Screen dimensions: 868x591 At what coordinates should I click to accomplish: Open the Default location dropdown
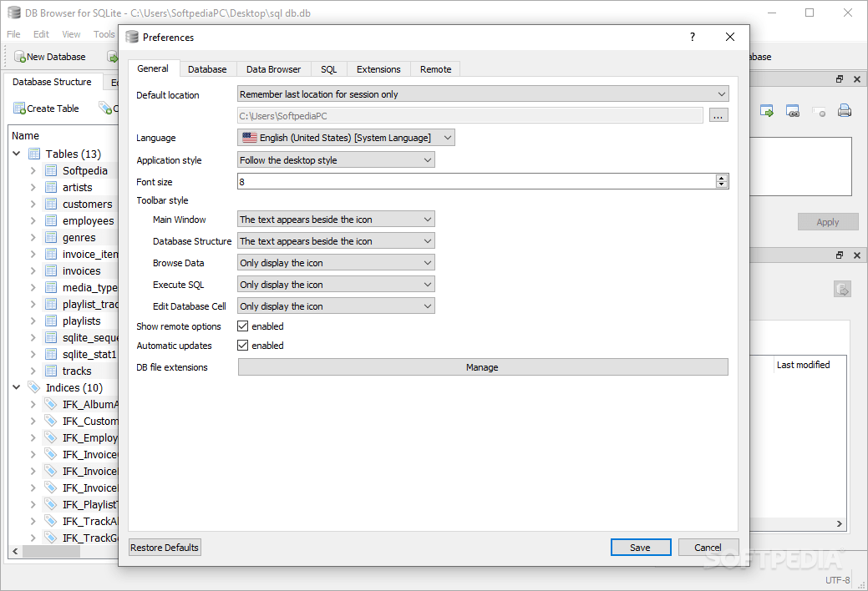(x=483, y=94)
